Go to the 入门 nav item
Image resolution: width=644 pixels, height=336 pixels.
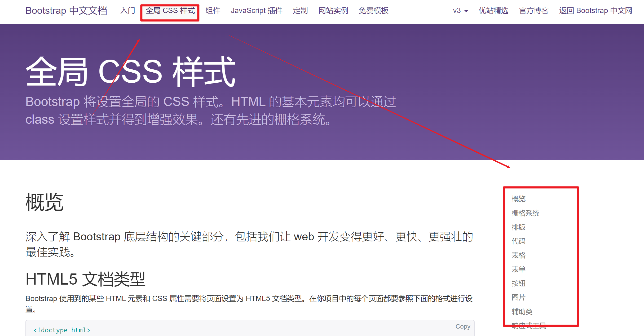pyautogui.click(x=127, y=11)
